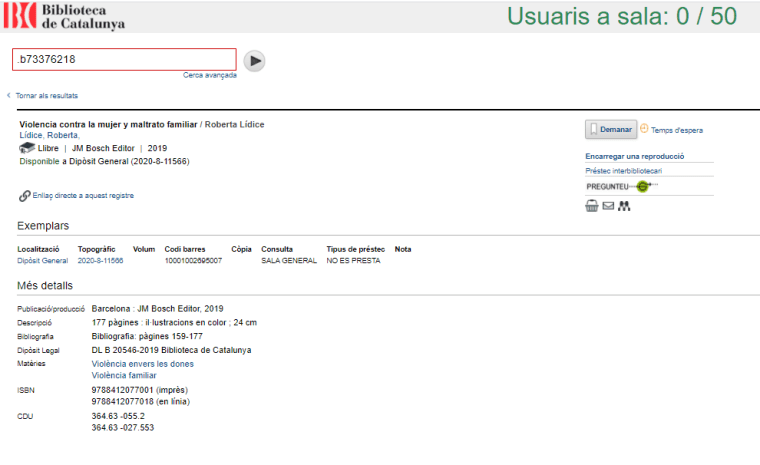Click the clock icon beside Temps d'espera
Image resolution: width=760 pixels, height=465 pixels.
click(644, 129)
